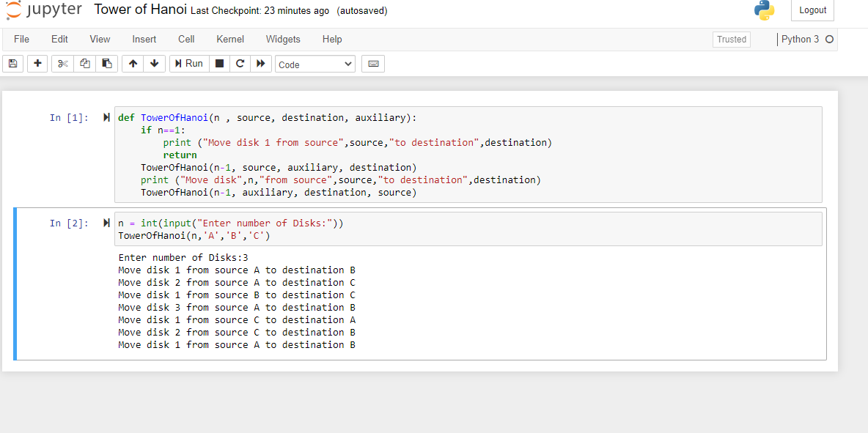The height and width of the screenshot is (433, 868).
Task: Open the command palette keyboard icon
Action: [x=373, y=64]
